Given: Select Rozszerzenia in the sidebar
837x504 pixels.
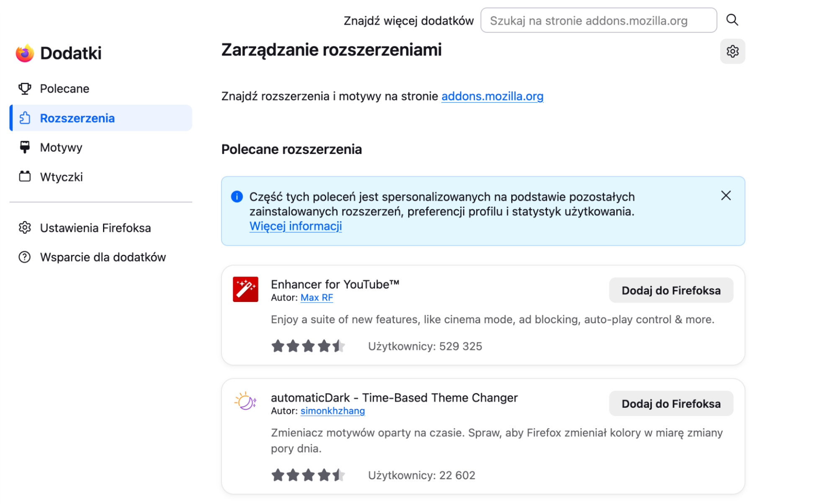Looking at the screenshot, I should click(x=101, y=118).
